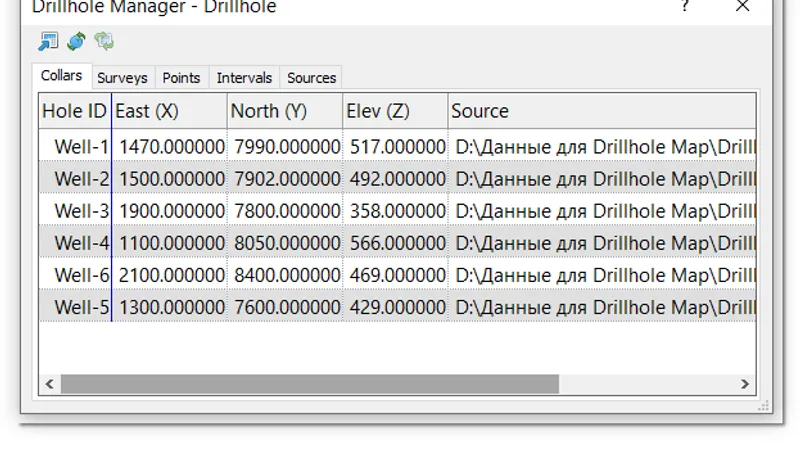The height and width of the screenshot is (450, 800).
Task: Click the Hole ID column header
Action: click(74, 111)
